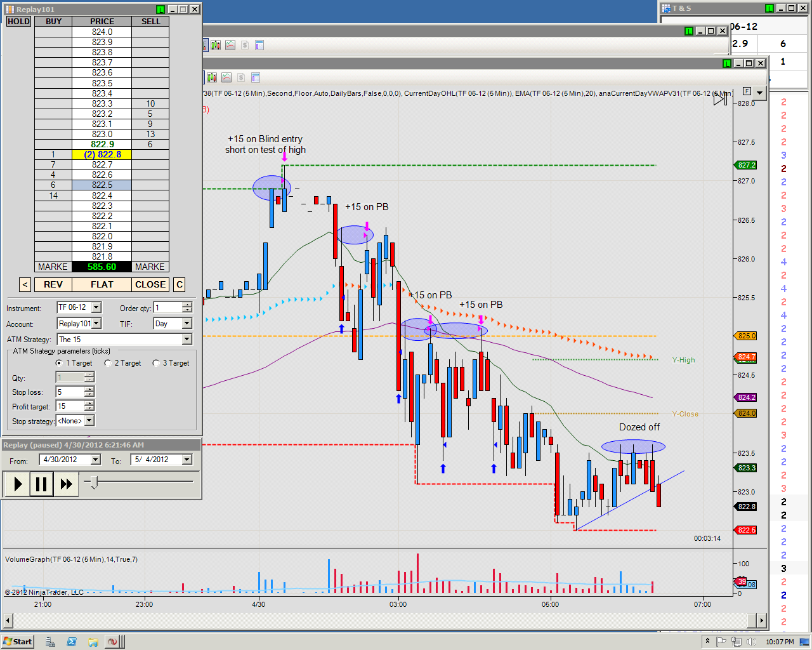Image resolution: width=812 pixels, height=650 pixels.
Task: Click the green link icon in T & S window
Action: click(769, 8)
